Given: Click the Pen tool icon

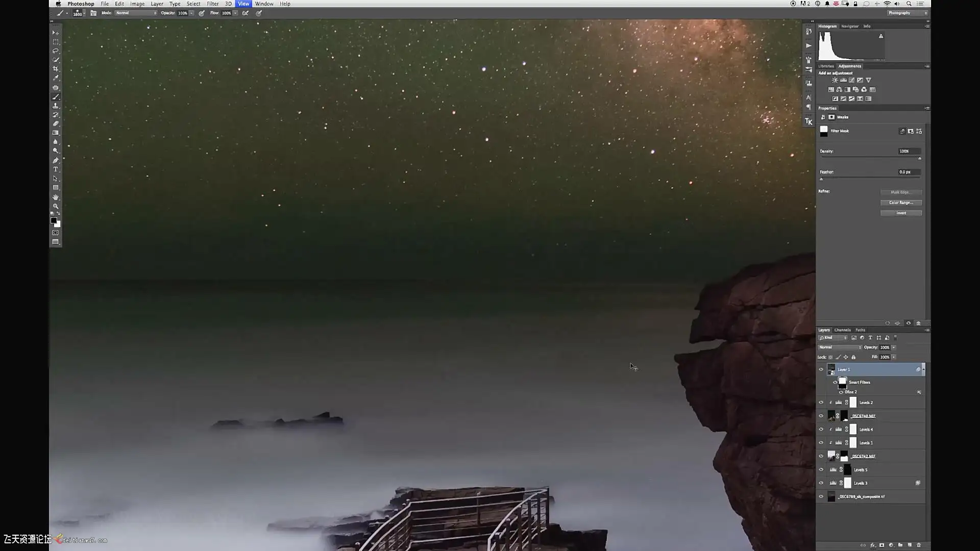Looking at the screenshot, I should [56, 160].
